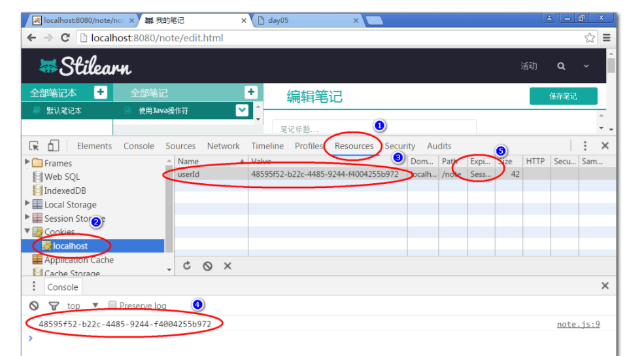Click the Size column header
644x356 pixels.
[x=509, y=161]
